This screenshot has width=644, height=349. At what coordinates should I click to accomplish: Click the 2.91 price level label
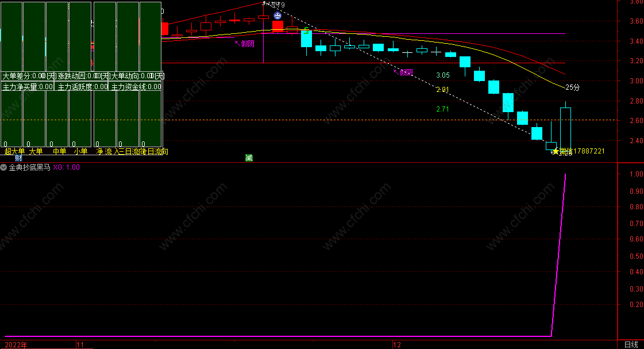pos(443,90)
